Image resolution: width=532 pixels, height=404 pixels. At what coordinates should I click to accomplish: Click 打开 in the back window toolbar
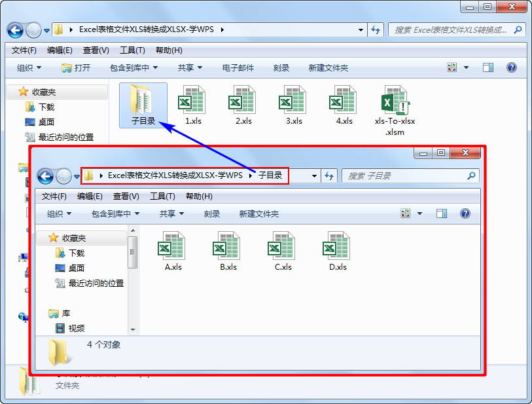coord(76,68)
